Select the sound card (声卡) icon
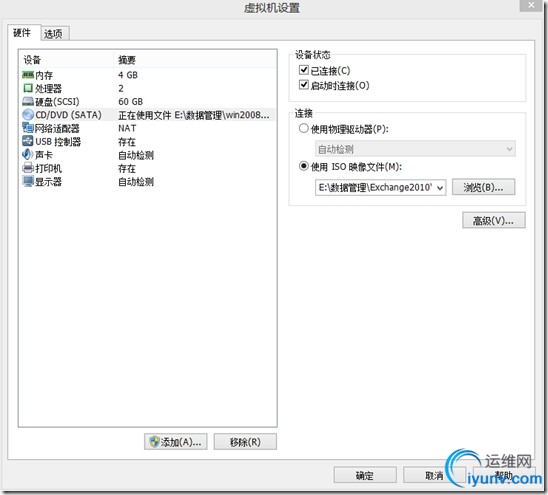The height and width of the screenshot is (495, 548). (28, 154)
